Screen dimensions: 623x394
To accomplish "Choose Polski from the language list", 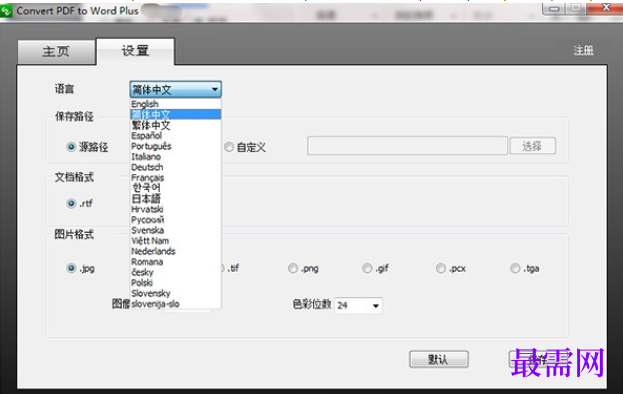I will [x=176, y=283].
